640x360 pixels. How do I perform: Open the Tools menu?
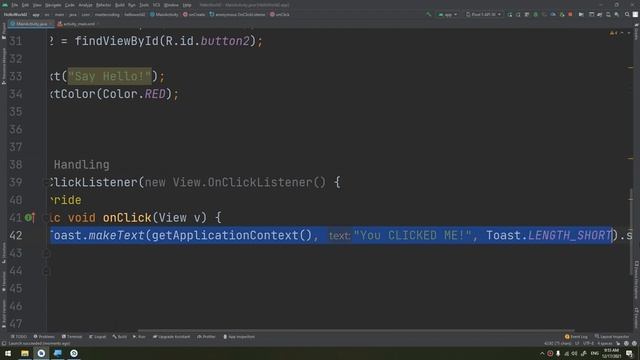144,5
